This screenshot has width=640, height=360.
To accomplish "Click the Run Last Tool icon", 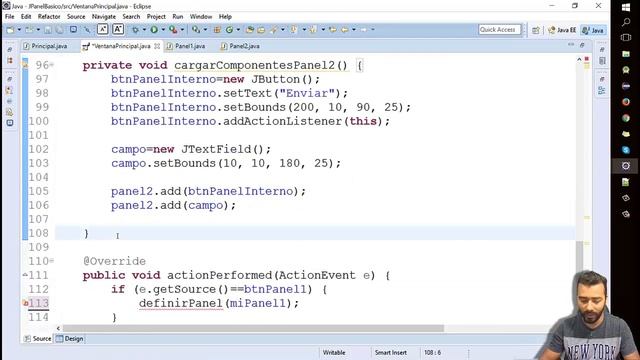I will pos(173,29).
